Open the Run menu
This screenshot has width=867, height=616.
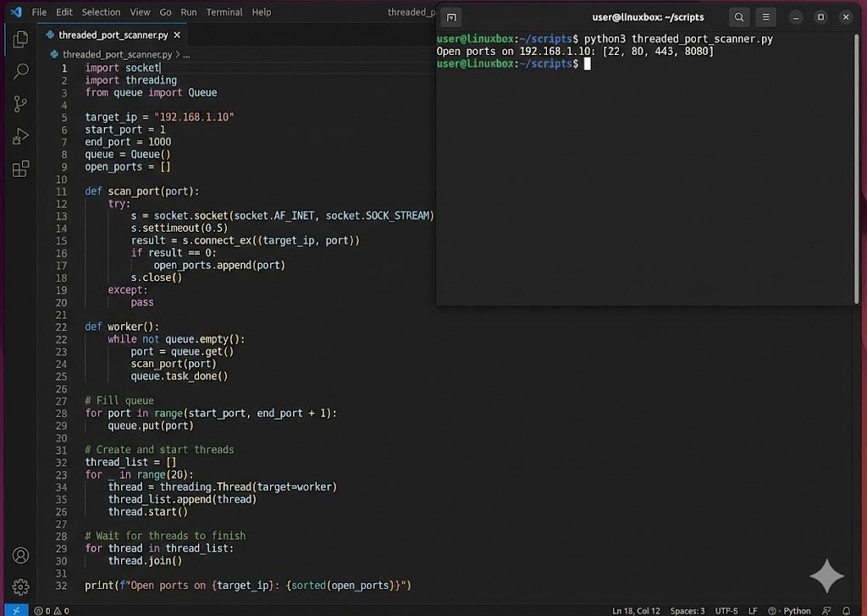188,12
